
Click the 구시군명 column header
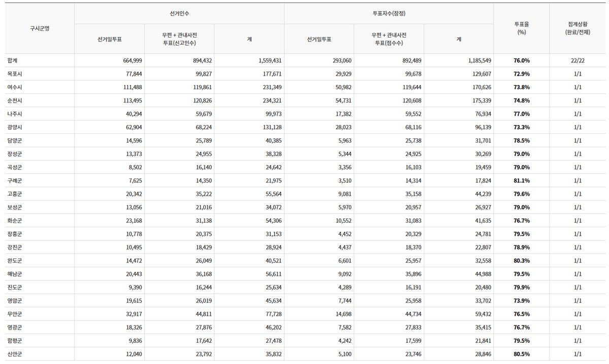(x=40, y=28)
